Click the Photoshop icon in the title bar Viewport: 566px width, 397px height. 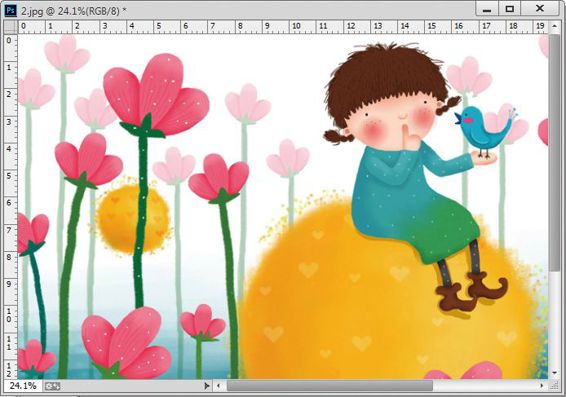[x=10, y=10]
